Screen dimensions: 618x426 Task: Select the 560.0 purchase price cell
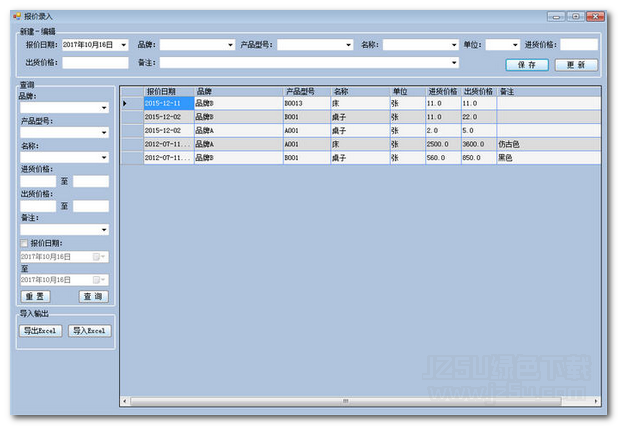tap(443, 158)
